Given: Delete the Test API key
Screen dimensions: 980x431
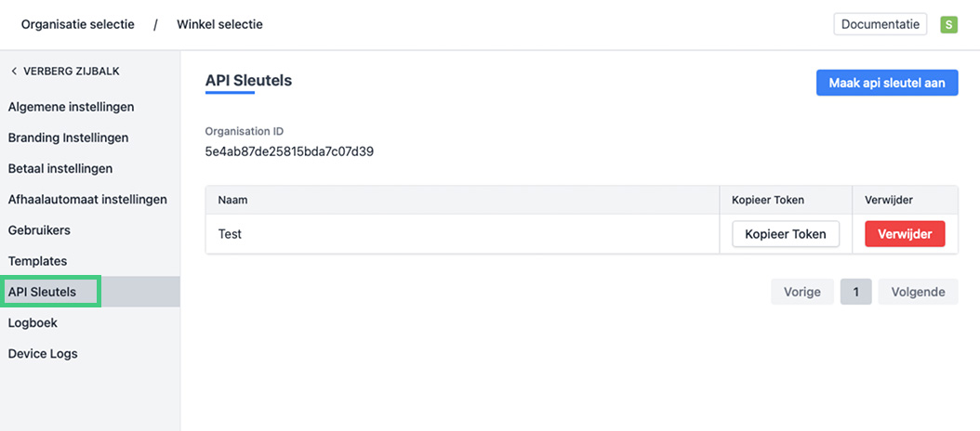Looking at the screenshot, I should (x=905, y=234).
